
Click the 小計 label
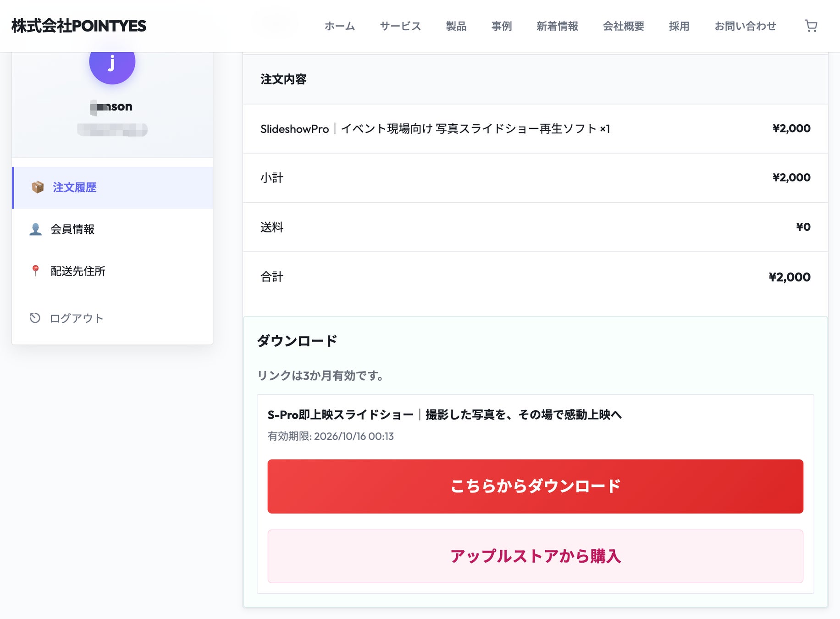click(272, 178)
